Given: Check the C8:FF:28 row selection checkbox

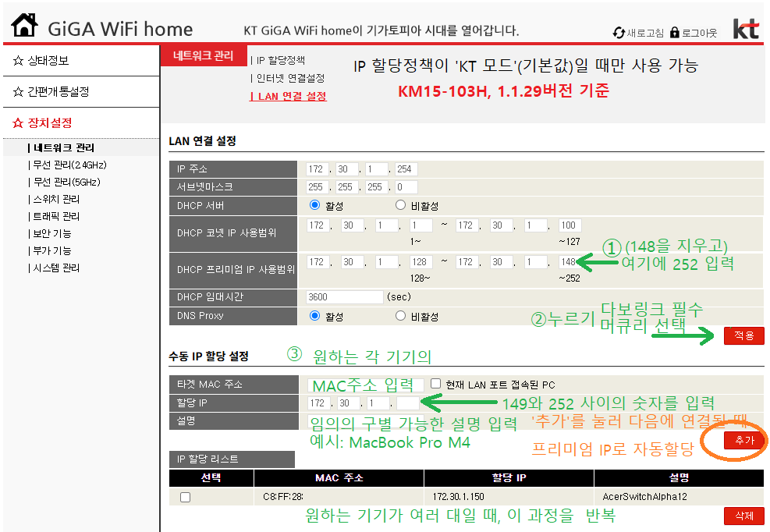Looking at the screenshot, I should click(x=185, y=497).
